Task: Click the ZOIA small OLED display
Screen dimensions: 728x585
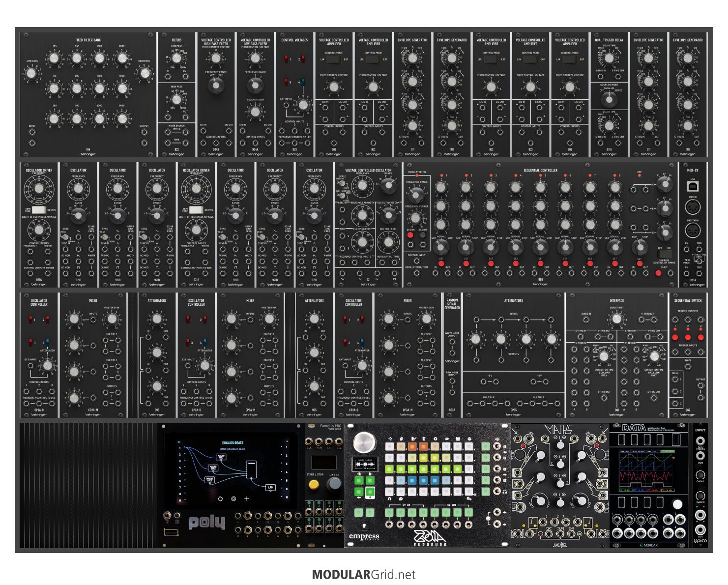Action: click(364, 465)
